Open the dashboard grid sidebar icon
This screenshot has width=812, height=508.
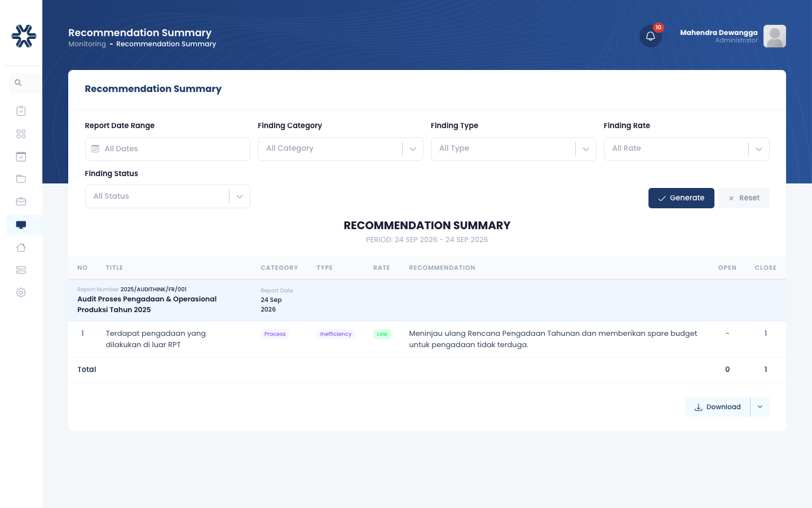pos(21,134)
